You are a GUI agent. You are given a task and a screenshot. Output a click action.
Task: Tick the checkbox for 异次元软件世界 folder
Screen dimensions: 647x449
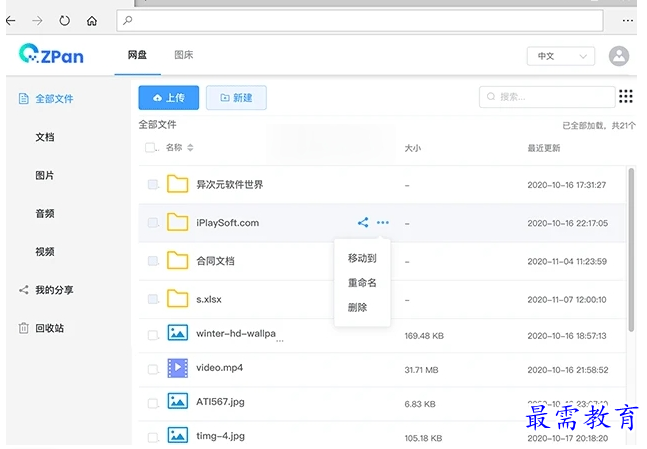pyautogui.click(x=153, y=185)
